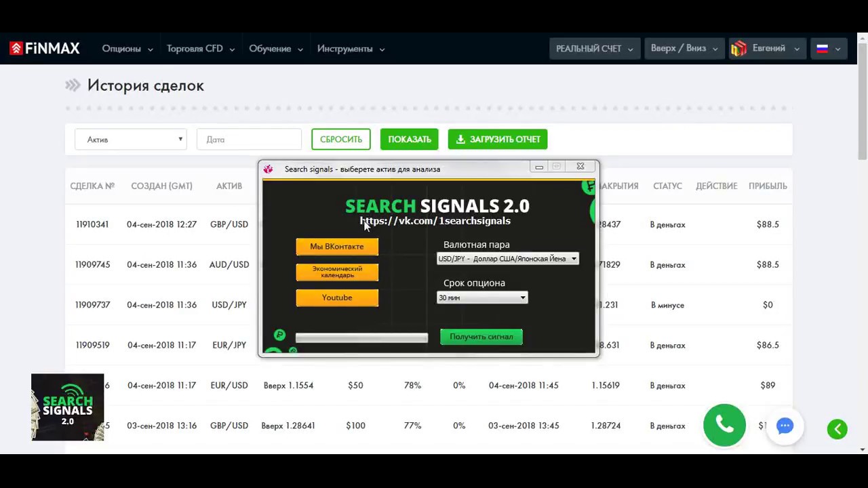Open the green phone call button
Screen dimensions: 868x488
click(724, 425)
